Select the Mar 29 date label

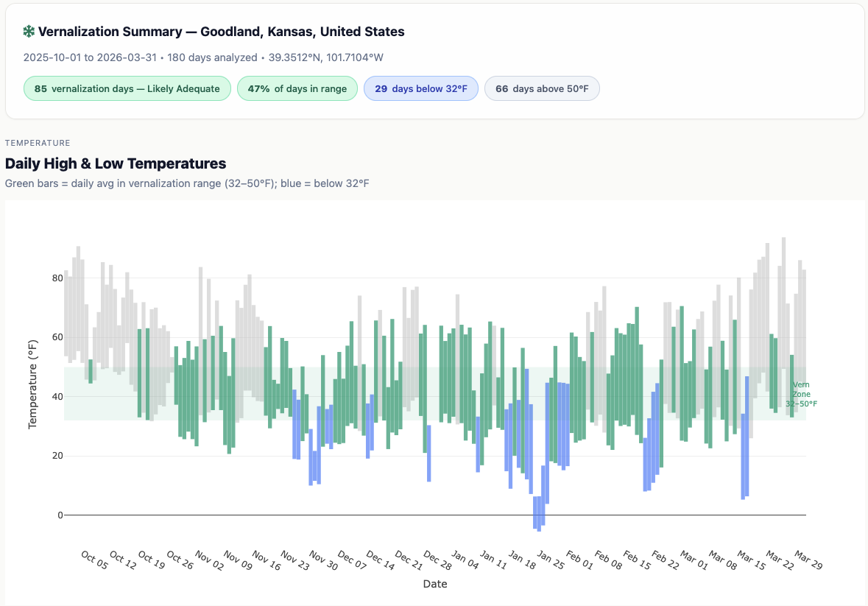point(808,560)
